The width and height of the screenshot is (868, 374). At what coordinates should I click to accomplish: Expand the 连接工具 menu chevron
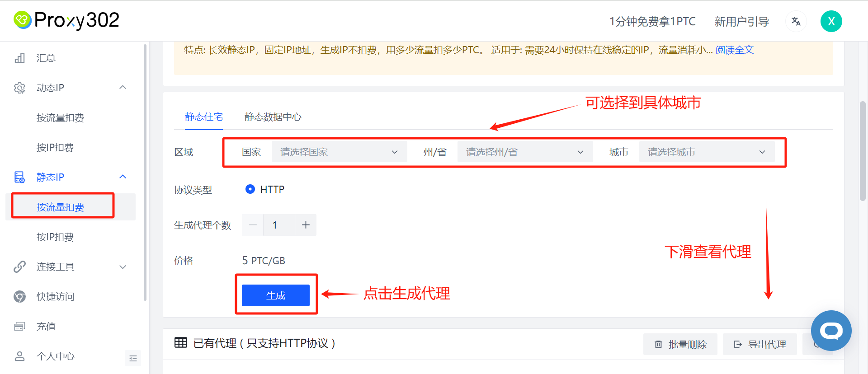click(123, 267)
